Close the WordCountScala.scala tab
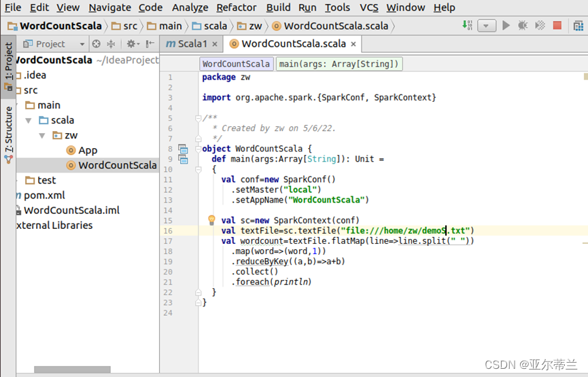The width and height of the screenshot is (588, 377). click(353, 44)
